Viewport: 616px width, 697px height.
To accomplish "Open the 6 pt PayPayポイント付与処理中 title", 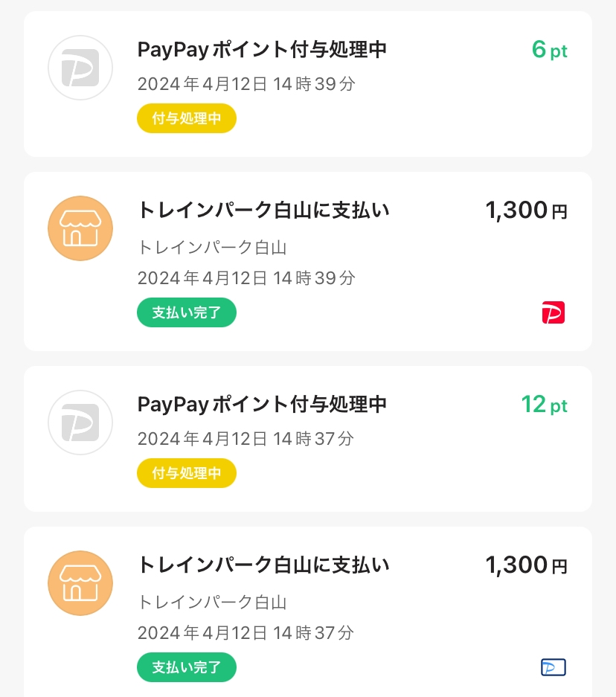I will (262, 49).
